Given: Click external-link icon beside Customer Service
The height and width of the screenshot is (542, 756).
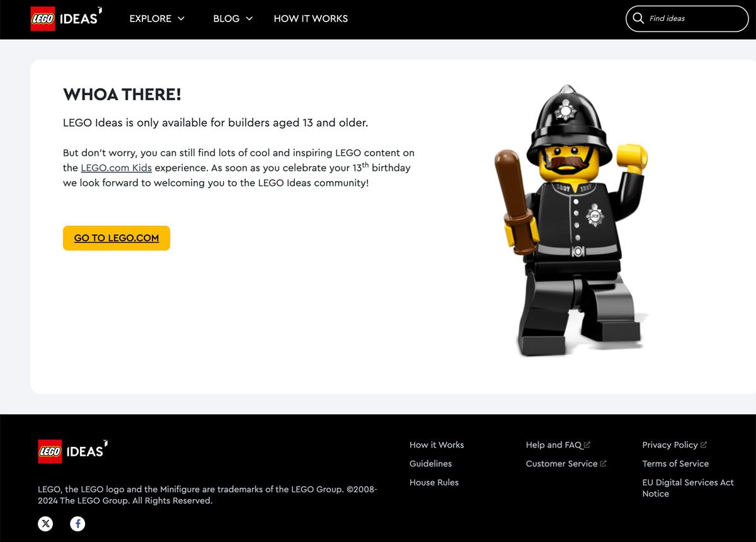Looking at the screenshot, I should 603,464.
